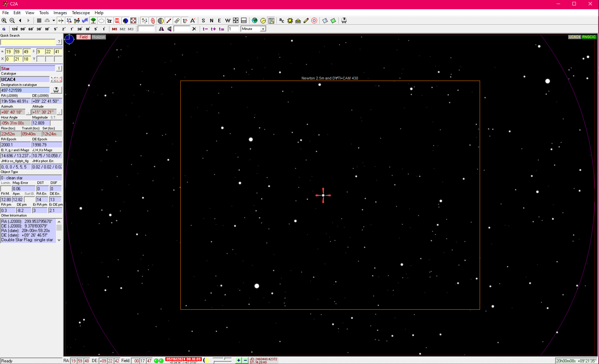
Task: Open the Images menu
Action: point(60,13)
